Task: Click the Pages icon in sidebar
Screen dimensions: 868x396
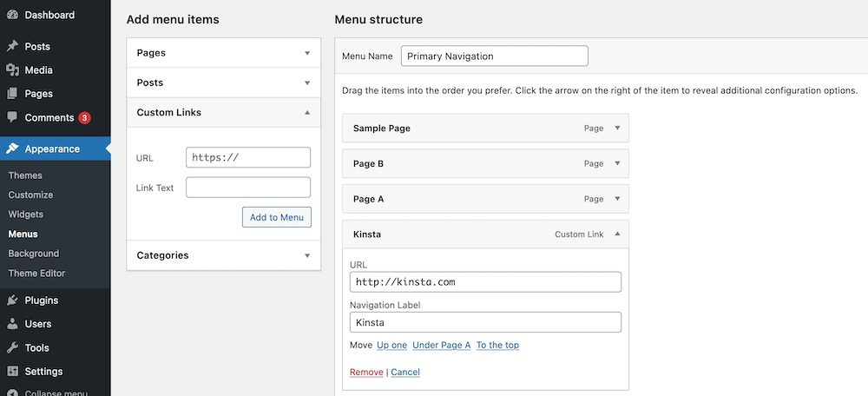Action: 12,94
